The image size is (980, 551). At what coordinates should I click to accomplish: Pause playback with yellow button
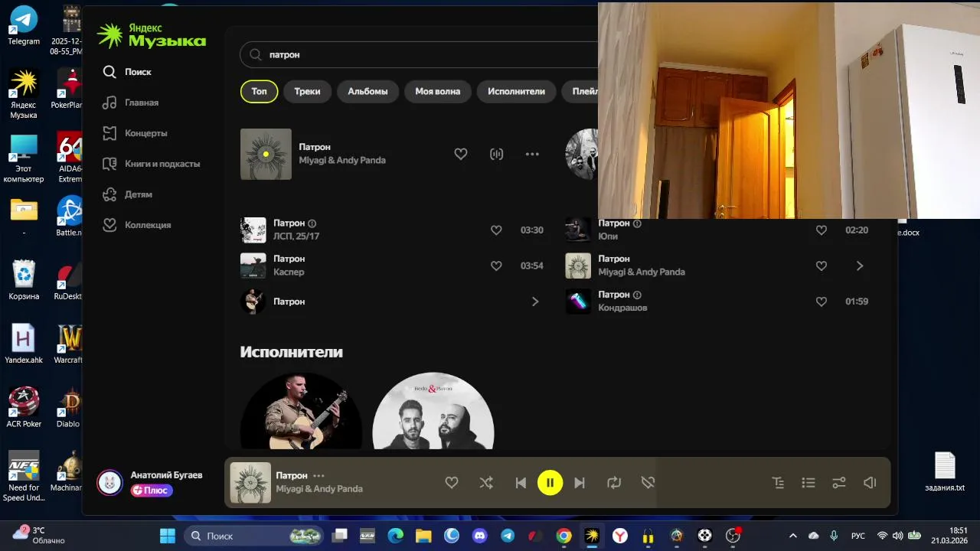click(x=550, y=483)
